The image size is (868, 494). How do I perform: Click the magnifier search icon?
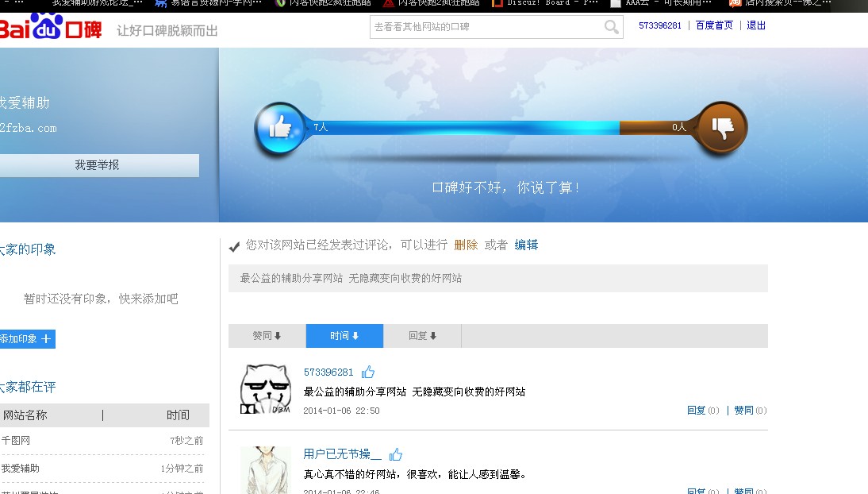click(611, 27)
